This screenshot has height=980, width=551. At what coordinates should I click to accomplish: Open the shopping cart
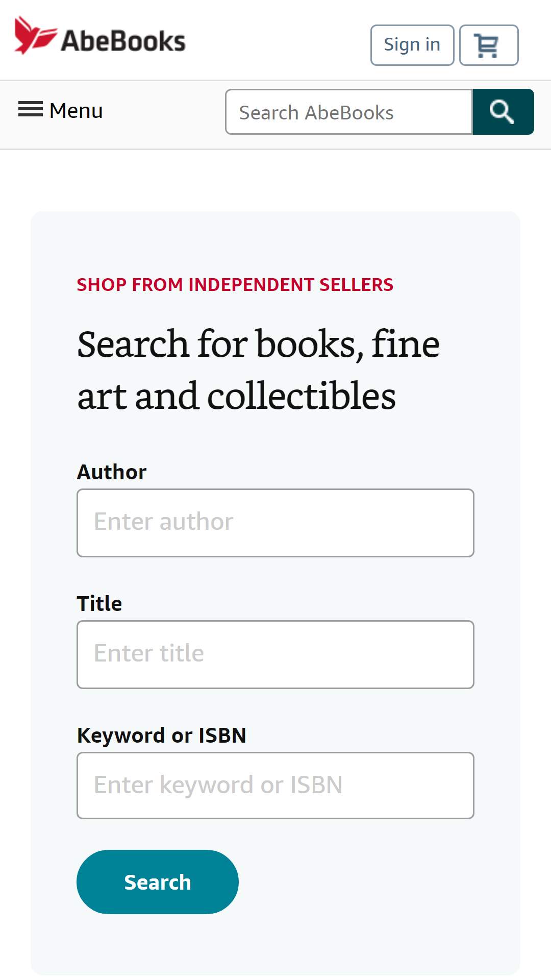click(x=489, y=45)
